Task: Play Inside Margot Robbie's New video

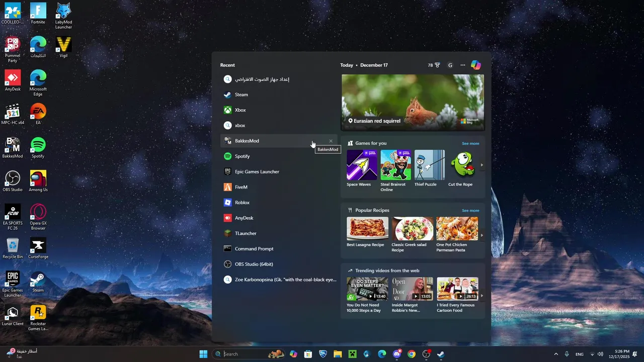Action: [x=412, y=295]
